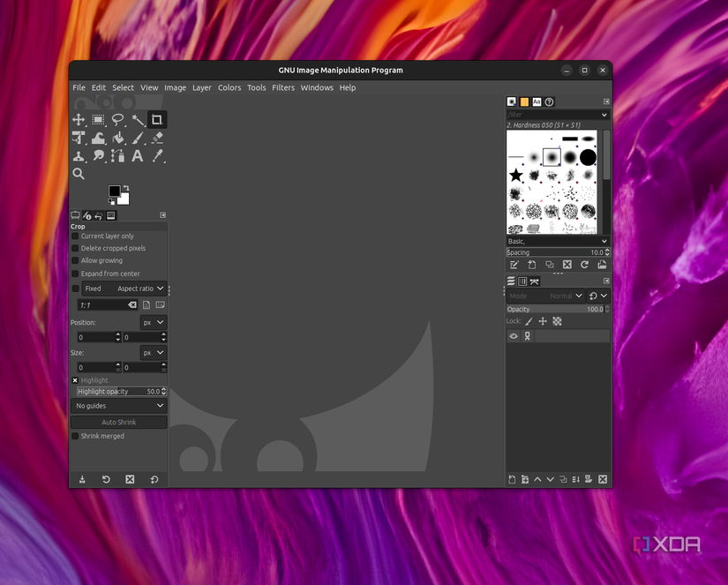Open layer Mode Normal dropdown
Screen dimensions: 728x585
tap(544, 296)
